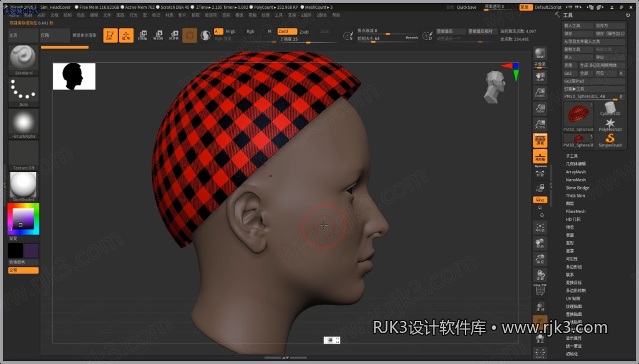Open the Standard brush selector
The image size is (639, 364).
(x=23, y=60)
